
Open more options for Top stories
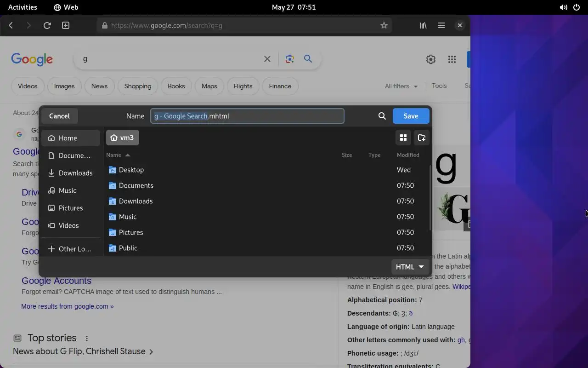coord(86,338)
